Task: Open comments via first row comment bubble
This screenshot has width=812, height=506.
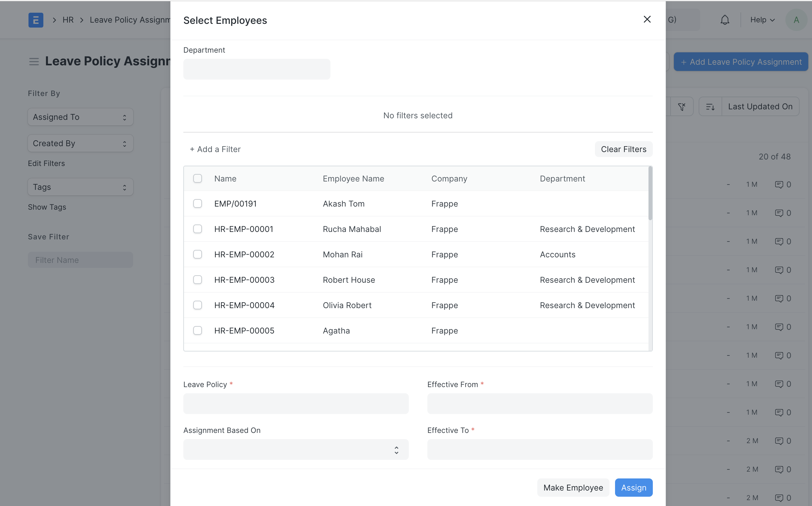Action: point(779,184)
